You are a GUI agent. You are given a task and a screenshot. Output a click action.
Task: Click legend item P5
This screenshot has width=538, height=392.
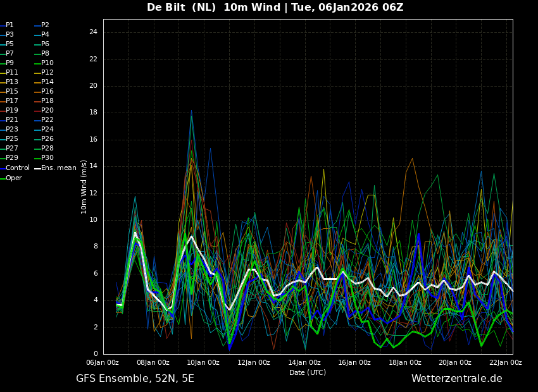[6, 44]
